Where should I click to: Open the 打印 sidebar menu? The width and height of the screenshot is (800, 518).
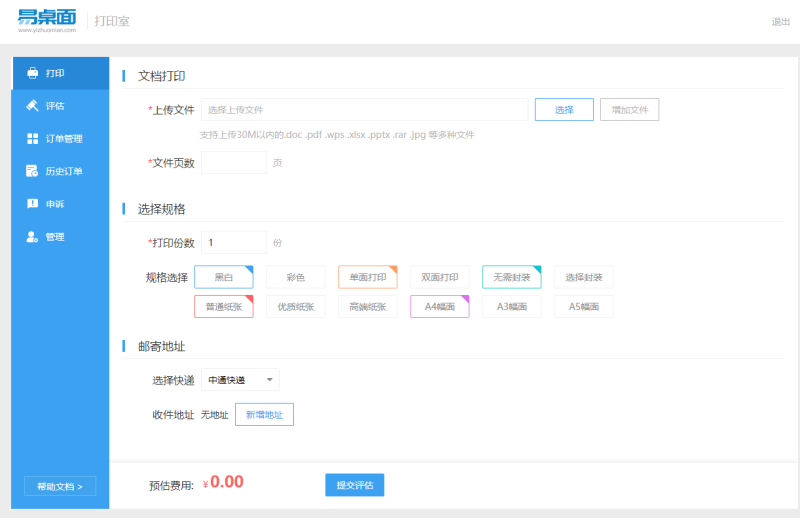click(x=60, y=73)
